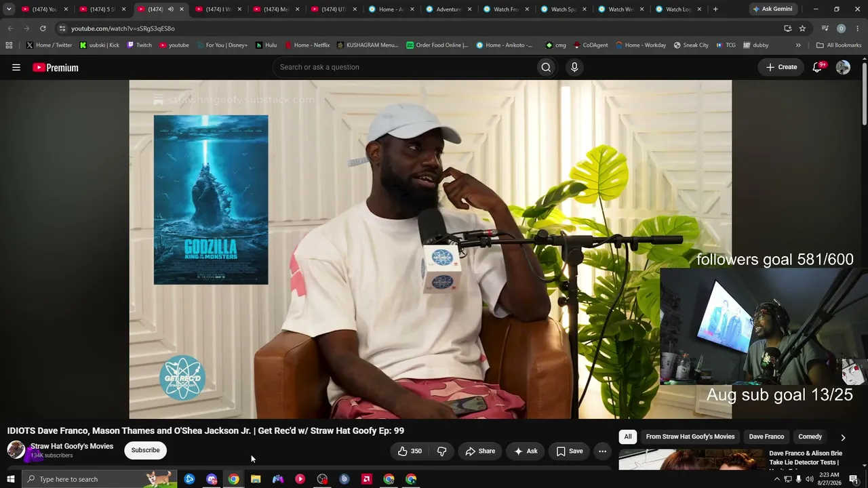The height and width of the screenshot is (488, 868).
Task: Like the video with 350 likes
Action: click(x=410, y=451)
